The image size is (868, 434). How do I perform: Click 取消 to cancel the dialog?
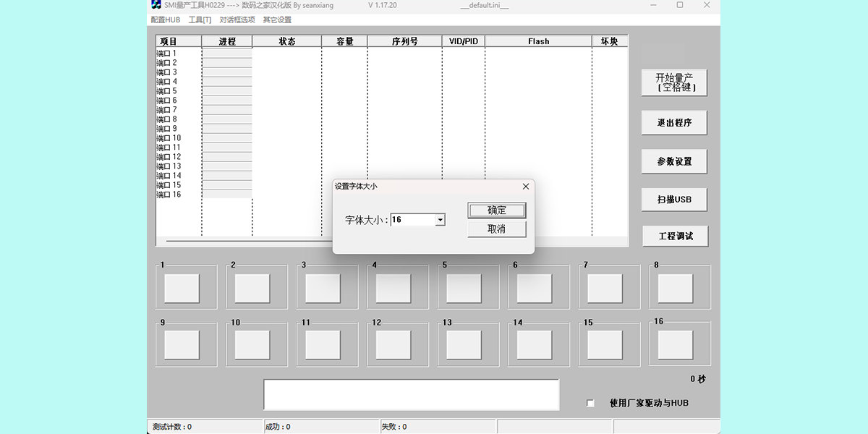pos(496,229)
